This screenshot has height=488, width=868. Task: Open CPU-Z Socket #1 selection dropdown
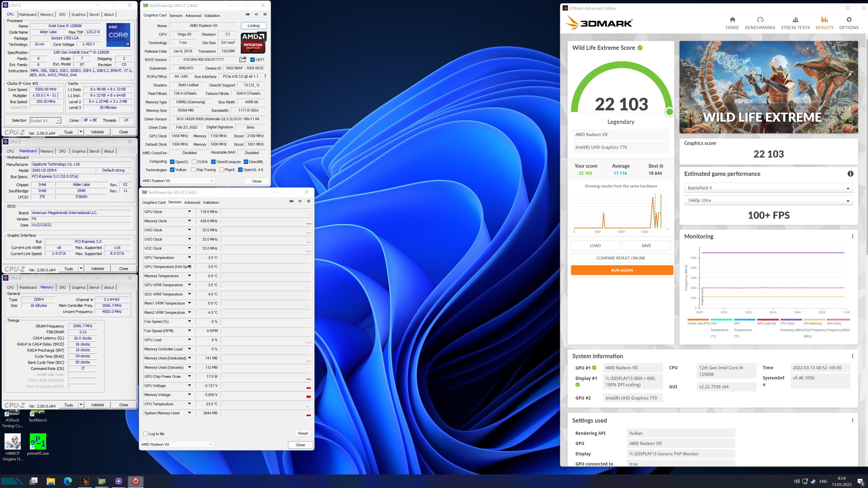(45, 121)
